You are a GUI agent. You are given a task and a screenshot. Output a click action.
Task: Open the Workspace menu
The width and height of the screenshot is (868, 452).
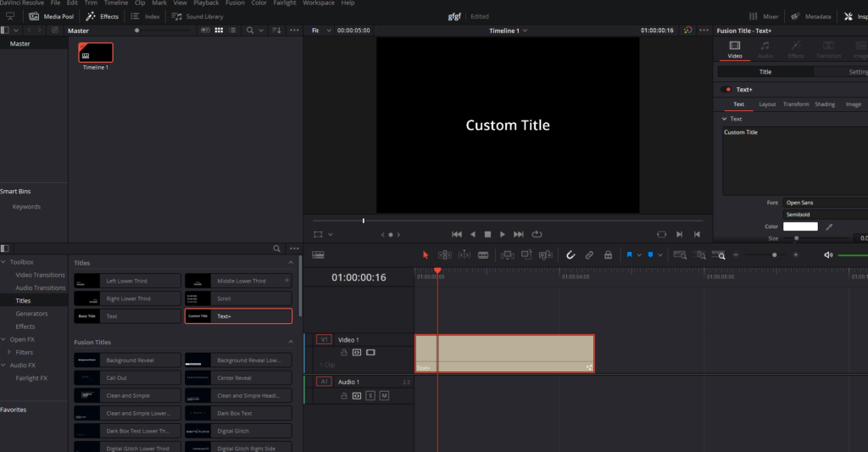319,3
